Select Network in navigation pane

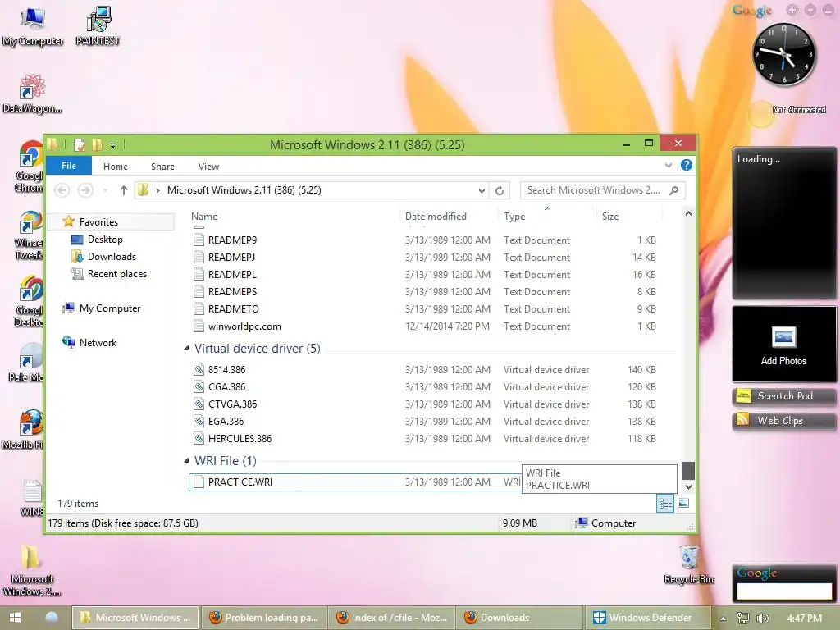point(98,342)
